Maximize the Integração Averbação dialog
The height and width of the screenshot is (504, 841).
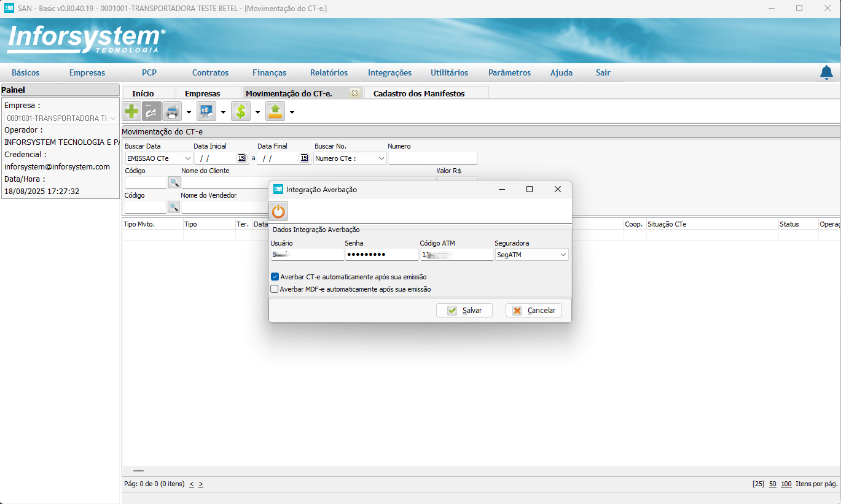pyautogui.click(x=530, y=189)
